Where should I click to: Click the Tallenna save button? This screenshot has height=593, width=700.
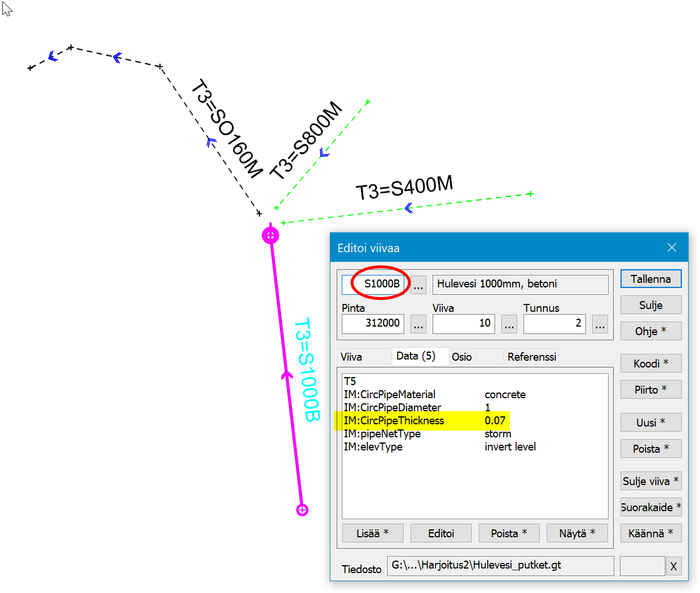pos(651,279)
